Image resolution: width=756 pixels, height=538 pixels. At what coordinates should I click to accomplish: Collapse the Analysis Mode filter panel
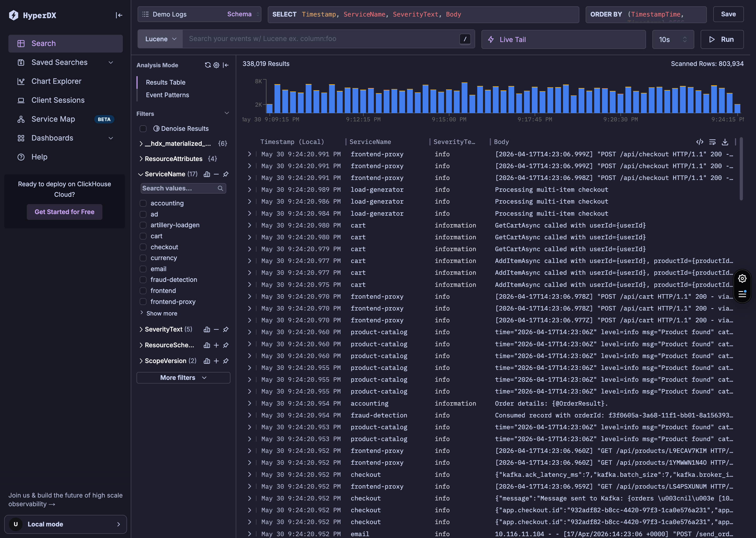(226, 65)
